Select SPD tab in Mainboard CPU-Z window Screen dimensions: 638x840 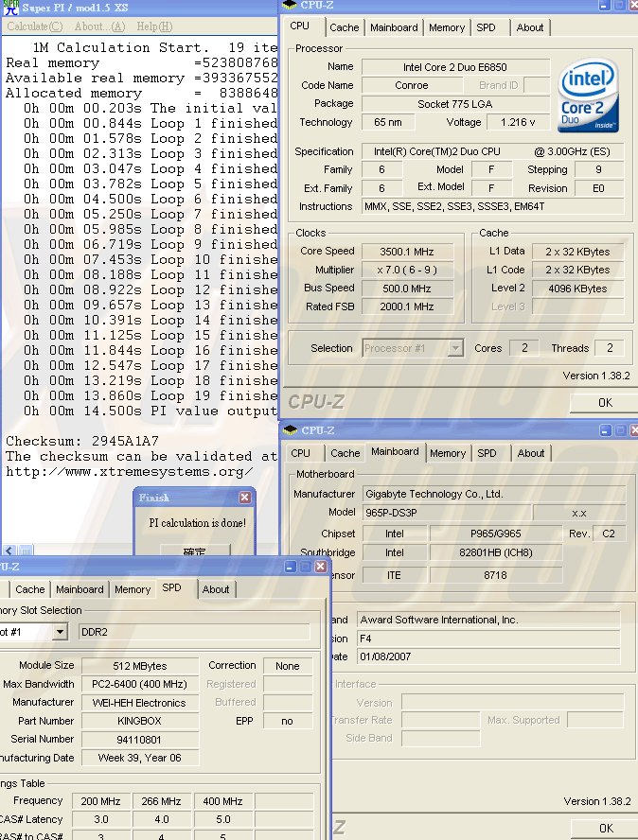(487, 453)
